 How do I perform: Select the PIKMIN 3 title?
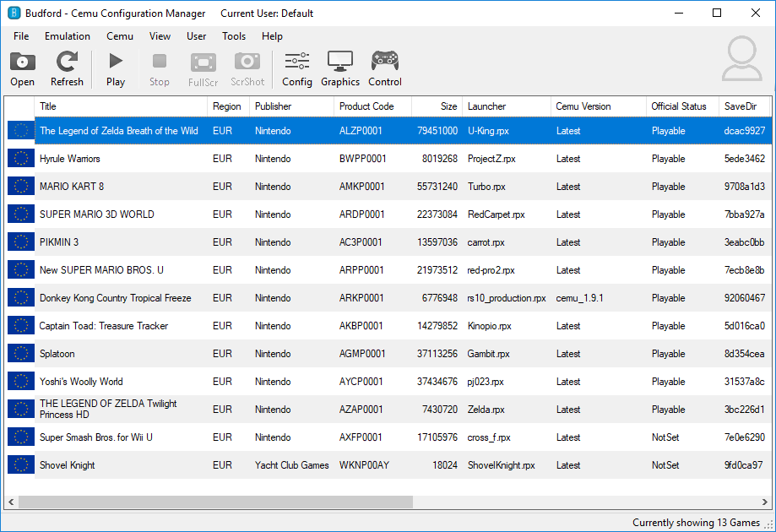point(59,242)
